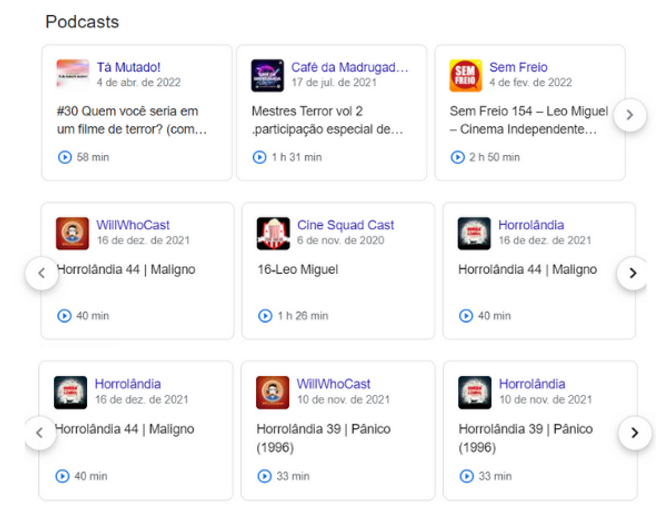Show next podcasts in Cine Squad Cast row

point(633,273)
